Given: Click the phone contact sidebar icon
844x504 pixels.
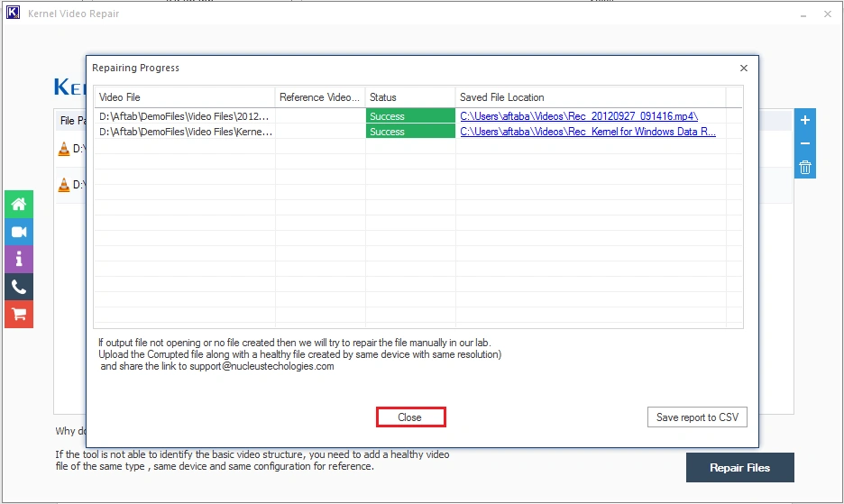Looking at the screenshot, I should pyautogui.click(x=19, y=287).
